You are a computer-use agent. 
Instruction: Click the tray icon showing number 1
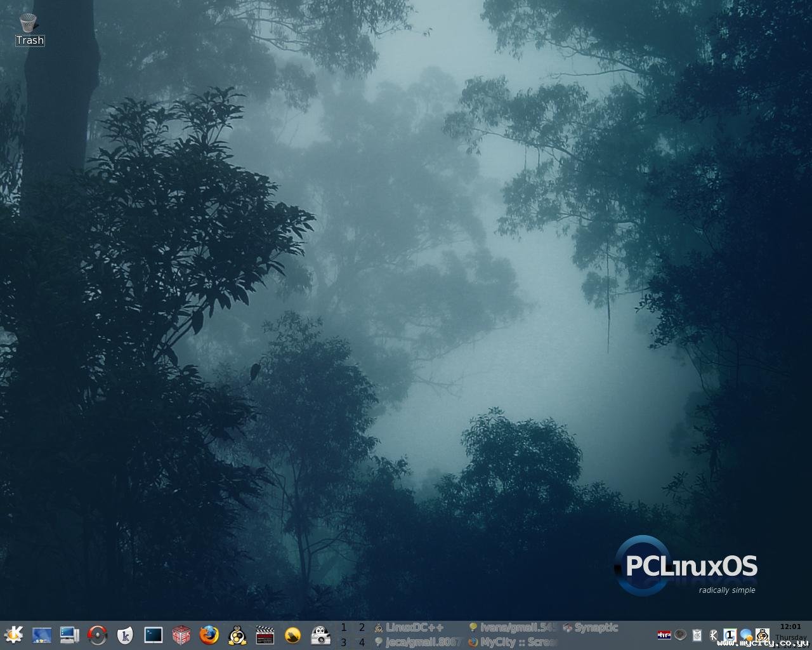tap(730, 635)
